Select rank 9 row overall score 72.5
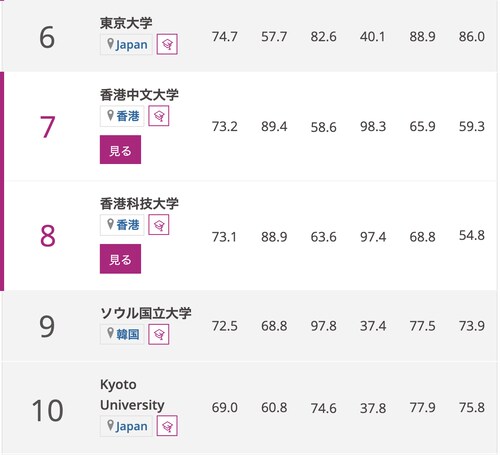 [225, 326]
